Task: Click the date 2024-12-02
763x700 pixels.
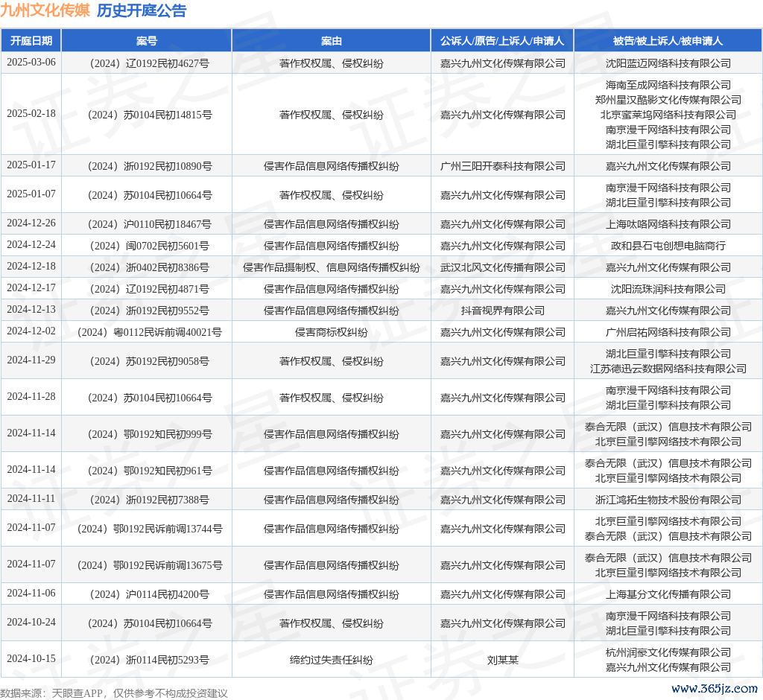Action: pos(31,331)
